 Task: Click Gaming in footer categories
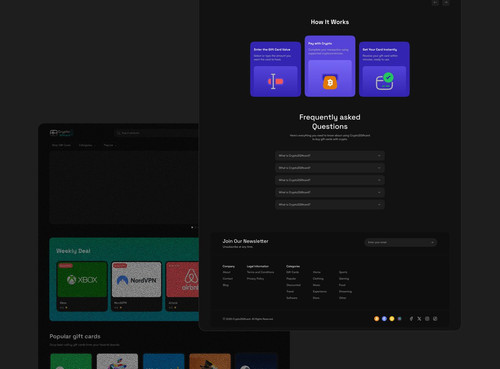pyautogui.click(x=344, y=279)
